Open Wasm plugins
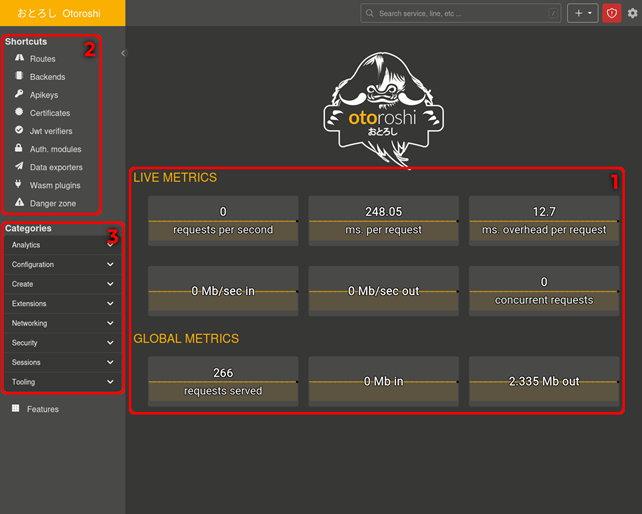 tap(55, 185)
